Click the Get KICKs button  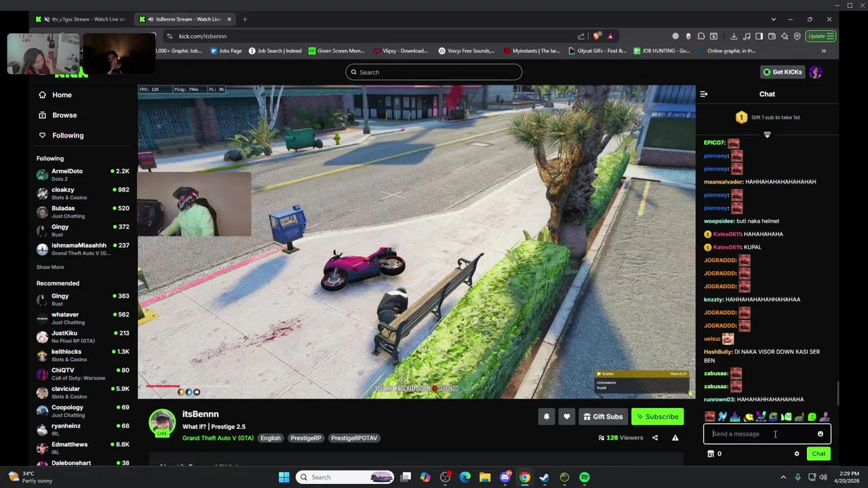783,72
